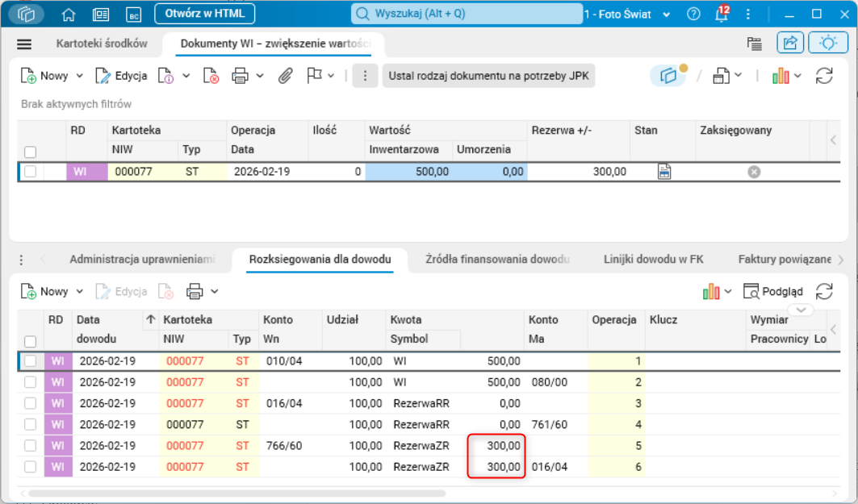The image size is (858, 504).
Task: Click the share export icon in tab bar
Action: [x=790, y=44]
